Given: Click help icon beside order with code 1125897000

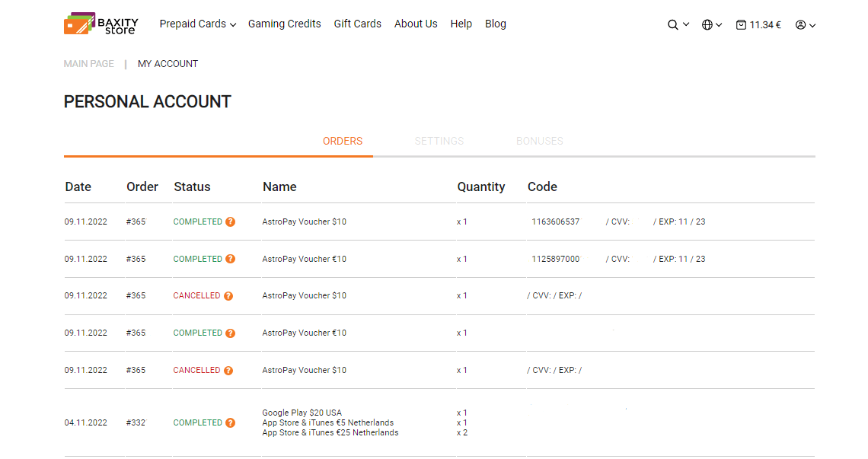Looking at the screenshot, I should tap(230, 259).
